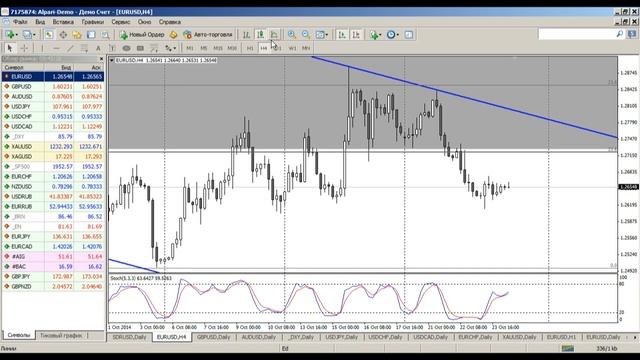This screenshot has width=640, height=360.
Task: Toggle Chart Shift from right edge
Action: pyautogui.click(x=356, y=35)
